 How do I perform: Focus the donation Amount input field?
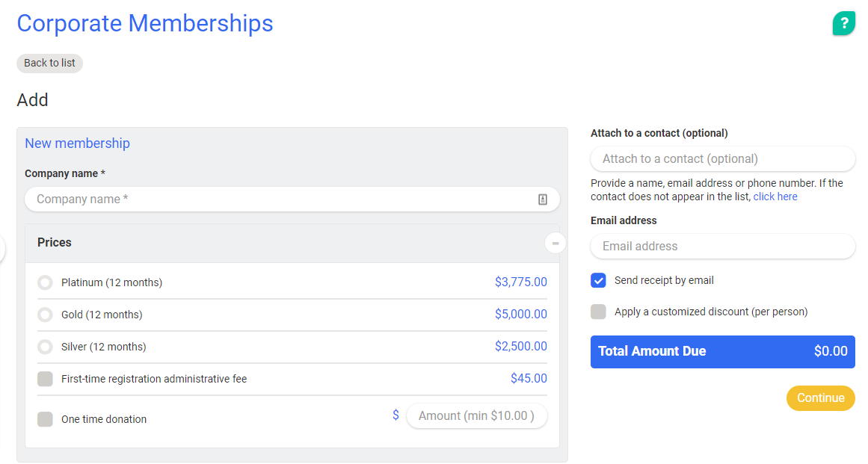pos(476,415)
